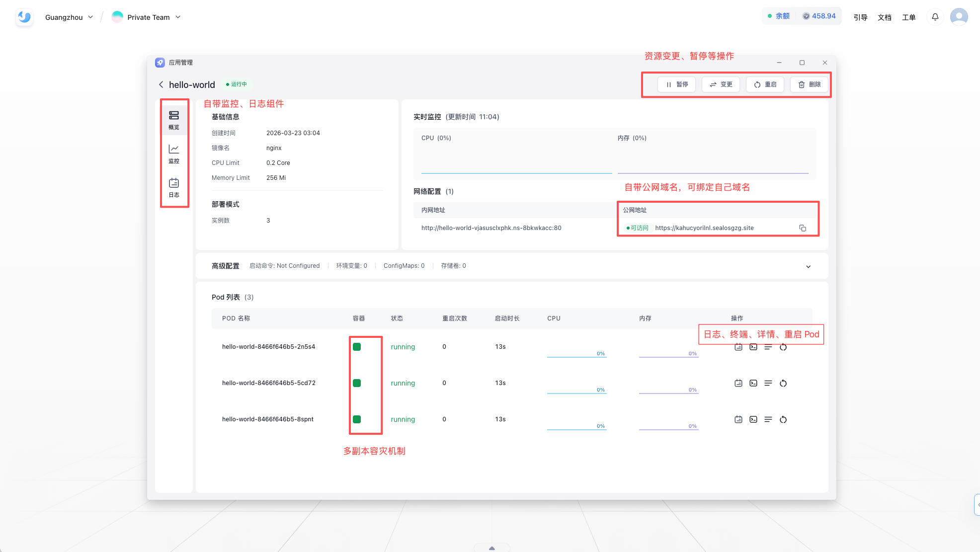
Task: Delete the app with 删除 button
Action: click(x=810, y=84)
